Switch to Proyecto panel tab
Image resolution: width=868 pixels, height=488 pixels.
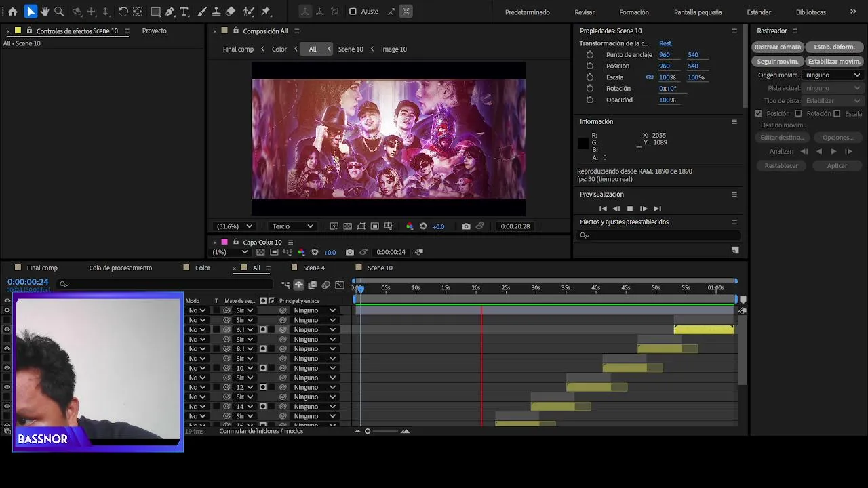point(154,30)
